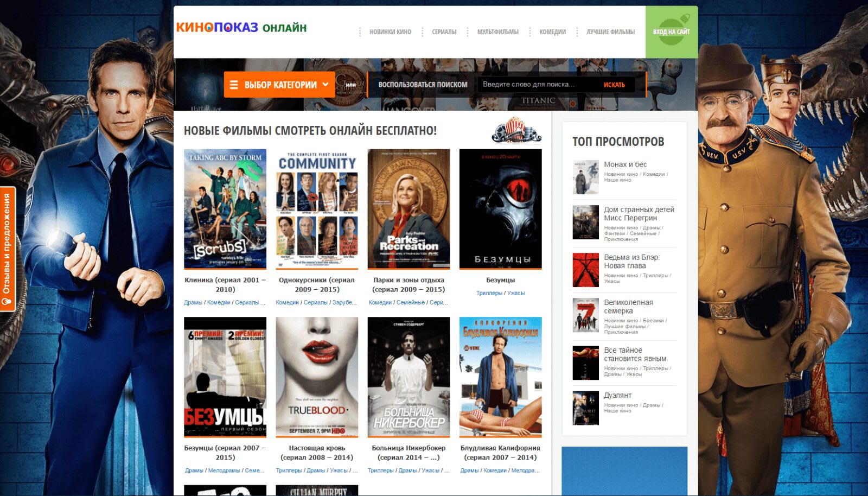Click the Искать search button

pyautogui.click(x=614, y=85)
